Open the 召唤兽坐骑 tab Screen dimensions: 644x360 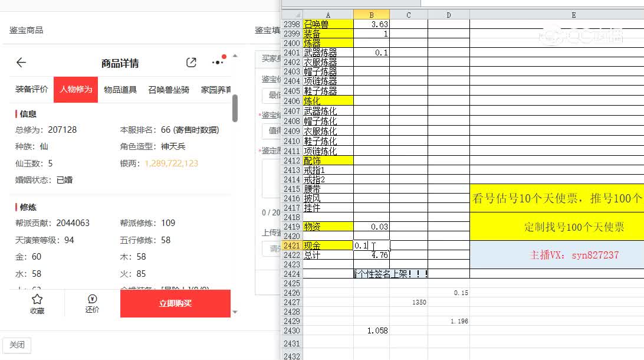pyautogui.click(x=169, y=90)
